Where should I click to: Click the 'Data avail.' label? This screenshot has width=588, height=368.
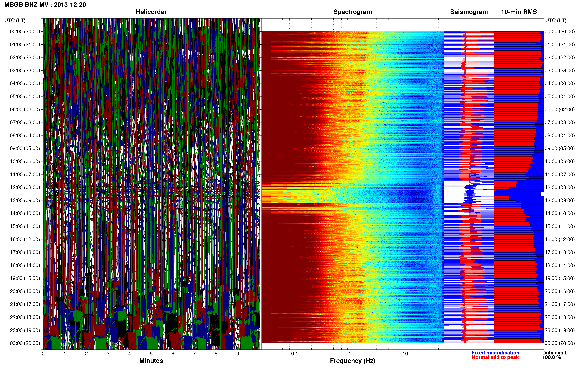click(555, 353)
